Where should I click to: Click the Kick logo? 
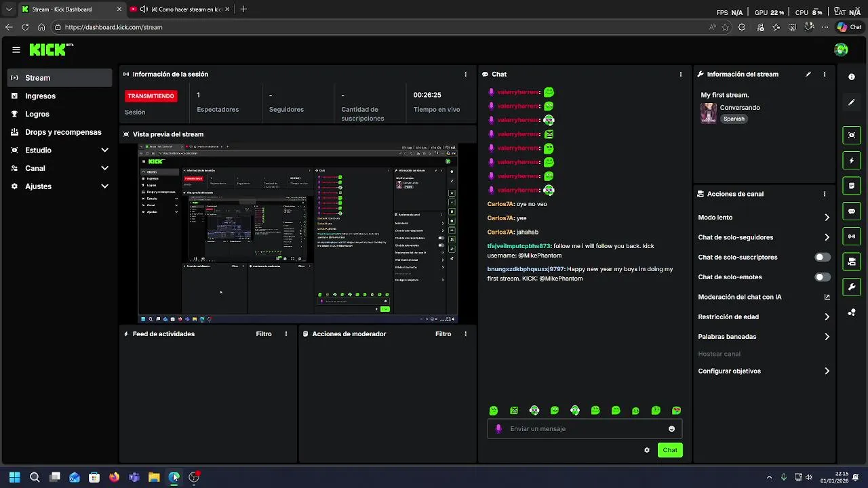tap(51, 49)
